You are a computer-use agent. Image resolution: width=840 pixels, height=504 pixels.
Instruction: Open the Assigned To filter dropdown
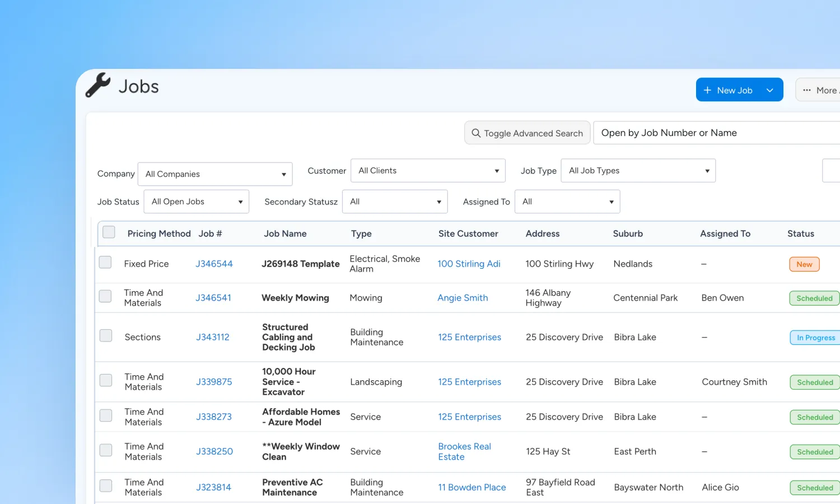coord(567,202)
